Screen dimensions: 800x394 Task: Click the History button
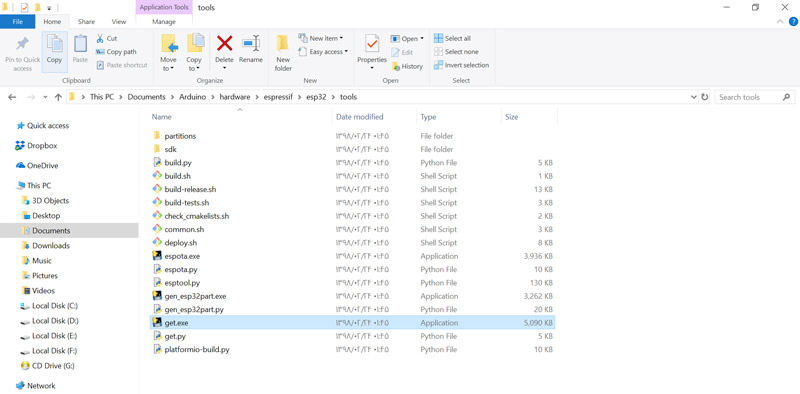(407, 66)
